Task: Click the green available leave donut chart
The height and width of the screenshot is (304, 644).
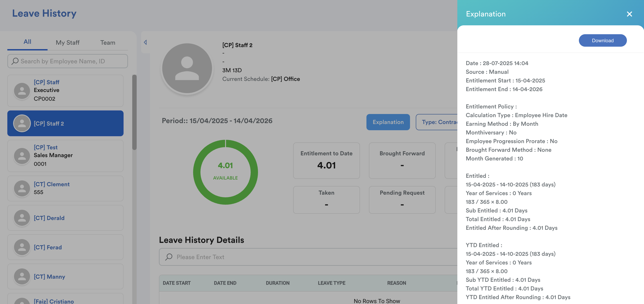Action: click(x=226, y=172)
